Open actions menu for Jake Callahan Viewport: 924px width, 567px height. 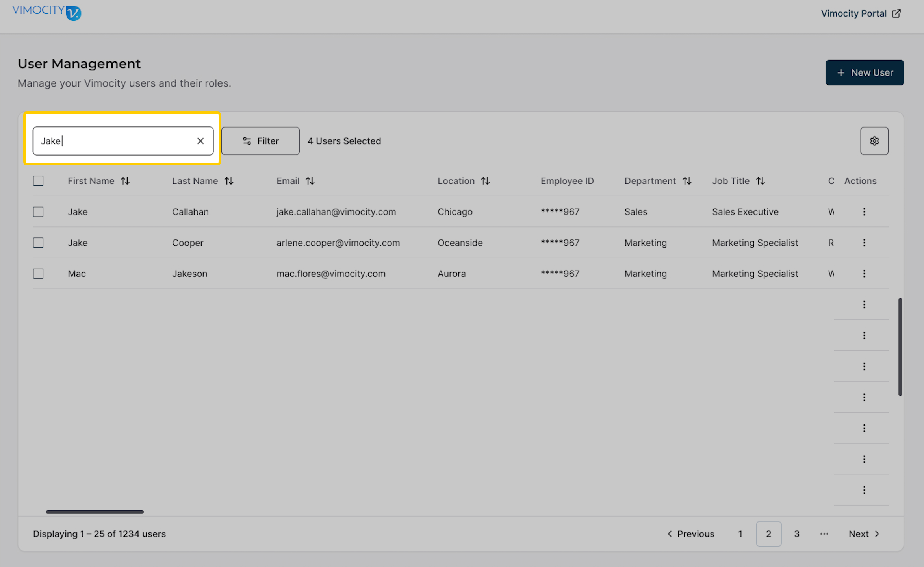[x=864, y=212]
